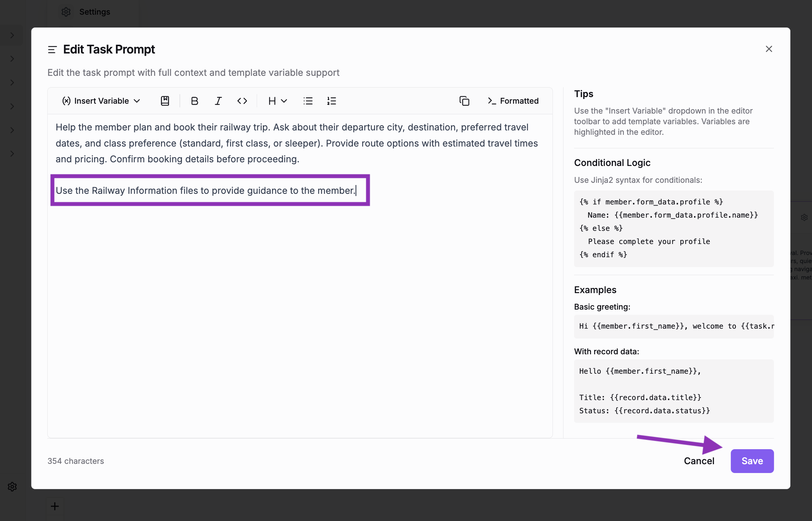Apply italic formatting
The width and height of the screenshot is (812, 521).
click(218, 101)
